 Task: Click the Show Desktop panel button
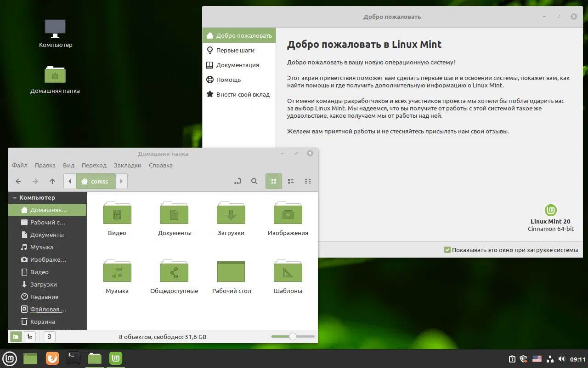(x=30, y=358)
